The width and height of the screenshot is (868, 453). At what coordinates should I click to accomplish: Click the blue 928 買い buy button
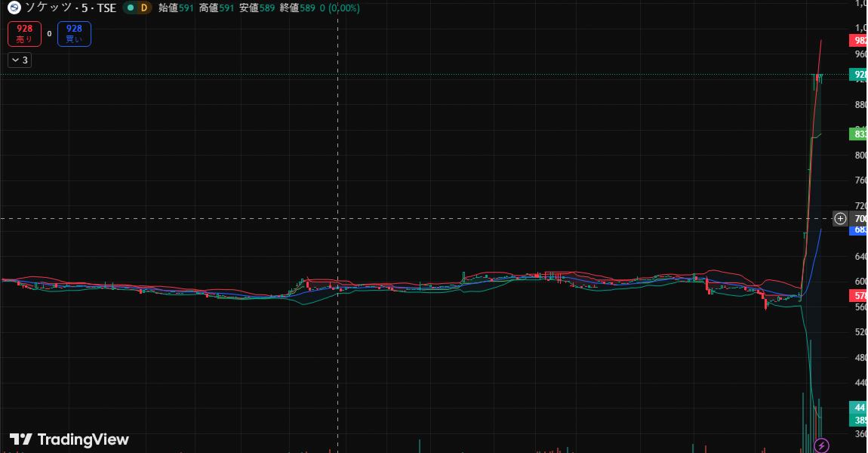pos(74,34)
